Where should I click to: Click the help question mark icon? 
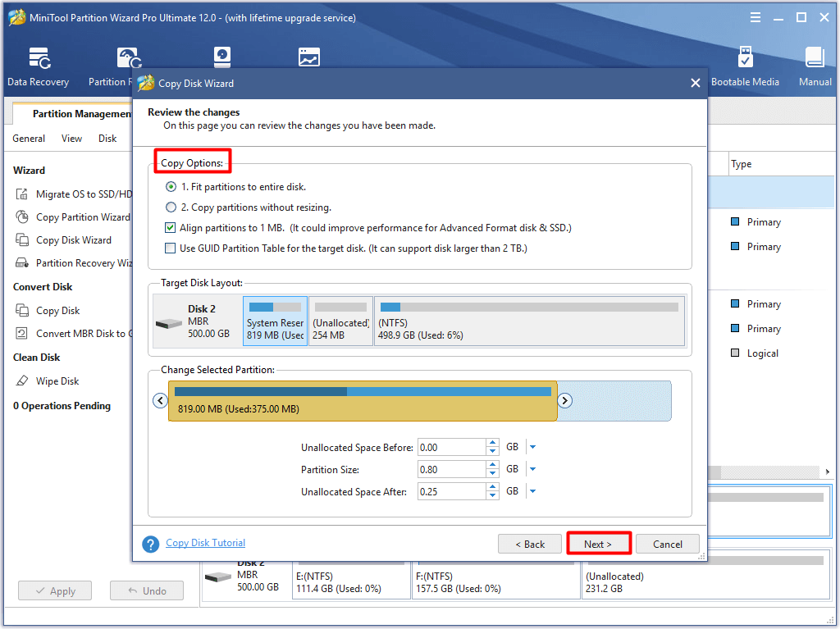click(x=150, y=543)
